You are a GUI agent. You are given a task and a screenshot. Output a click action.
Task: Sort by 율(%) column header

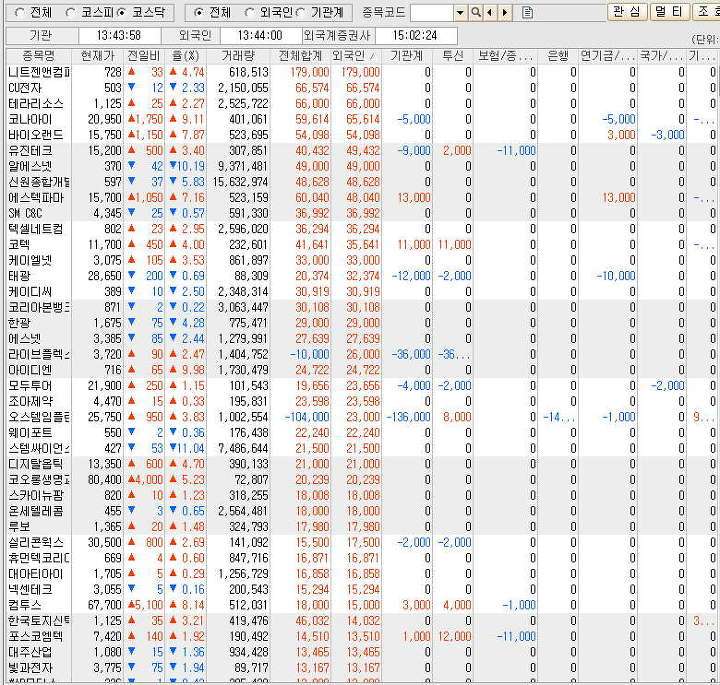point(186,56)
